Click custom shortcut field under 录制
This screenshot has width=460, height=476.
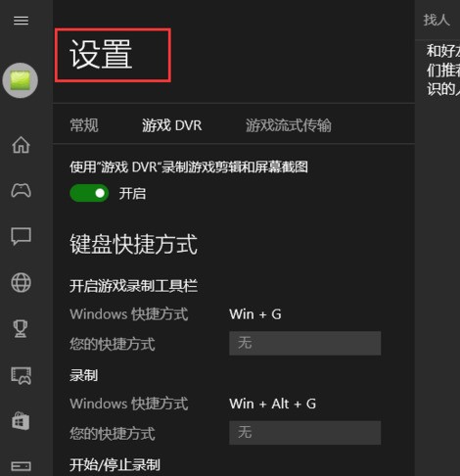[x=304, y=433]
